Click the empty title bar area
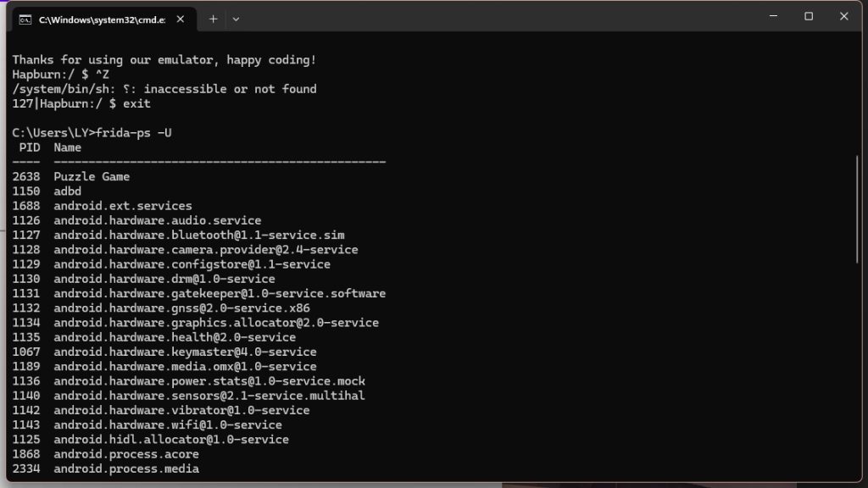 pyautogui.click(x=498, y=18)
